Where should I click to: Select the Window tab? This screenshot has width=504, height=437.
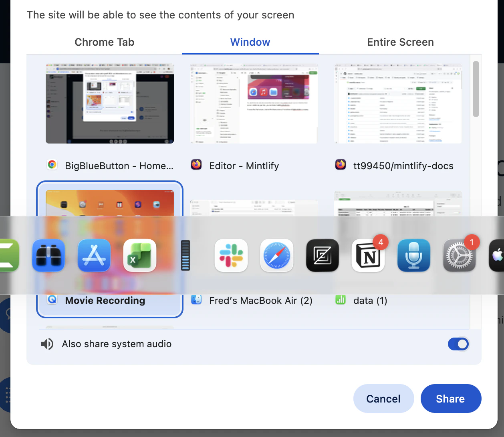tap(250, 42)
